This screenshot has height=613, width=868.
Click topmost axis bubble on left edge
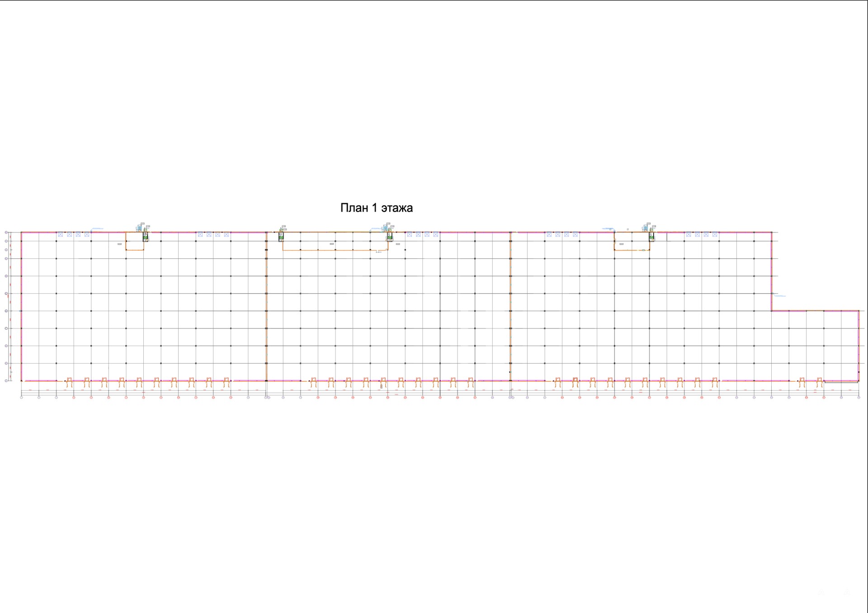(6, 233)
